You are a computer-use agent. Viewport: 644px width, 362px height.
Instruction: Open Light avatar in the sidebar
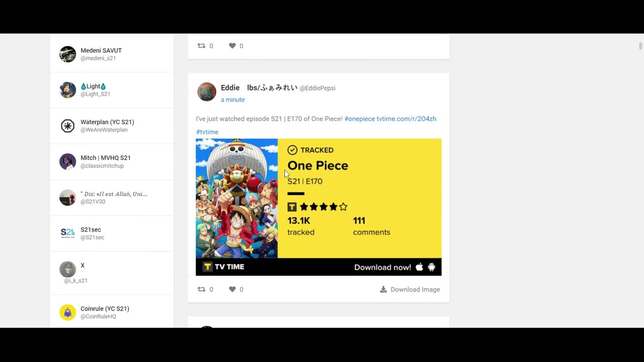click(67, 89)
